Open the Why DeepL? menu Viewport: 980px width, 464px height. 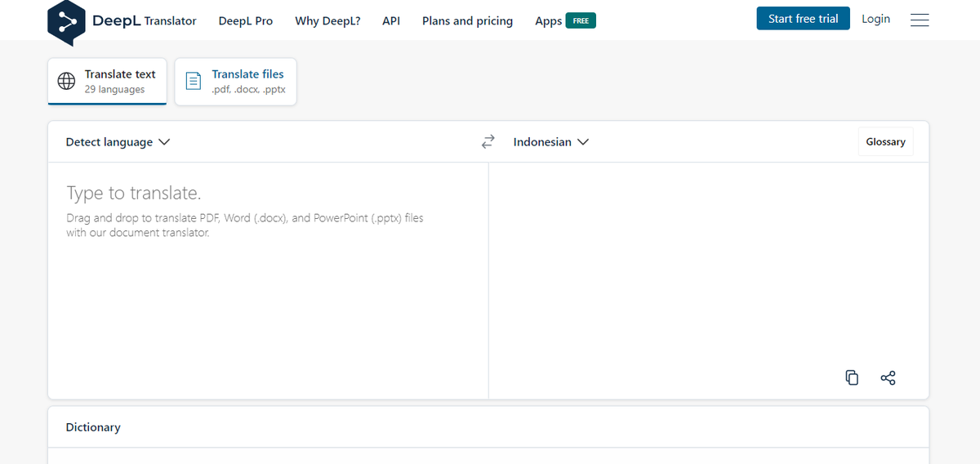pos(327,20)
